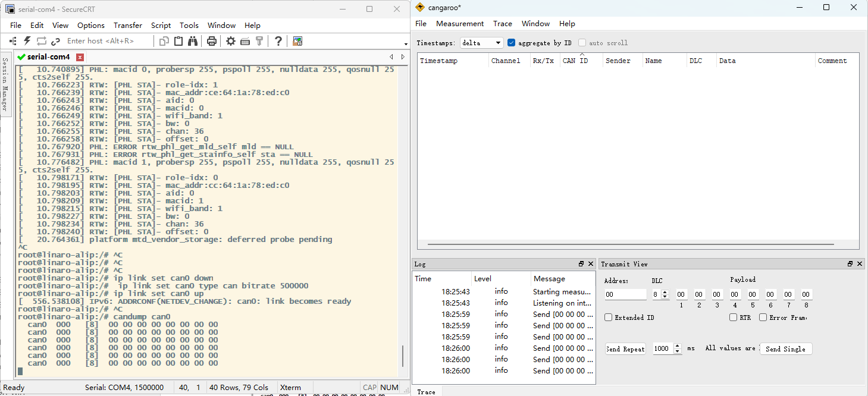Image resolution: width=868 pixels, height=396 pixels.
Task: Click the keyboard Keymap Editor icon
Action: 245,41
